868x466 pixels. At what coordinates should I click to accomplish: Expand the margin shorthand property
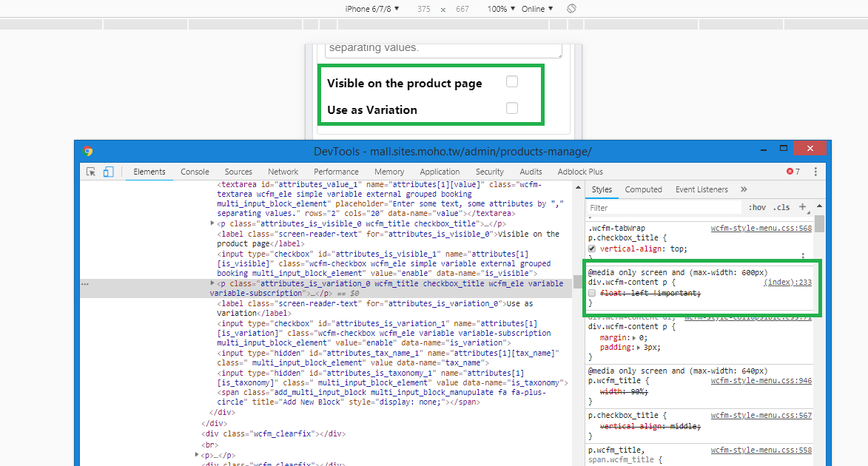[634, 337]
